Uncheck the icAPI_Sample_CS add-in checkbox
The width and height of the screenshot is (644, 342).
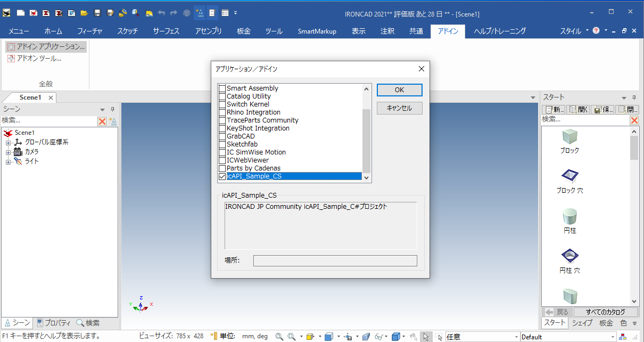(x=222, y=176)
